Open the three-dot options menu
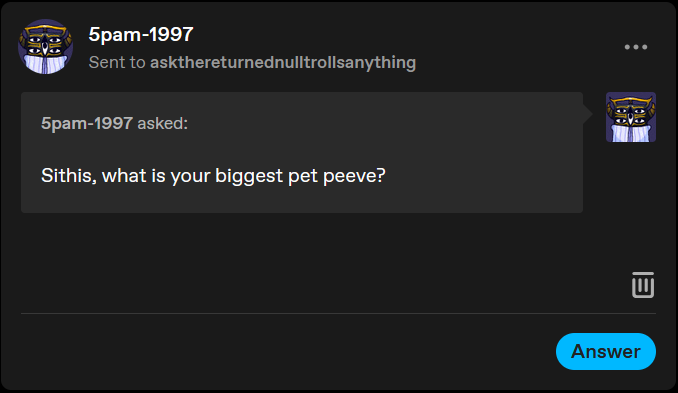The image size is (678, 393). click(x=636, y=47)
